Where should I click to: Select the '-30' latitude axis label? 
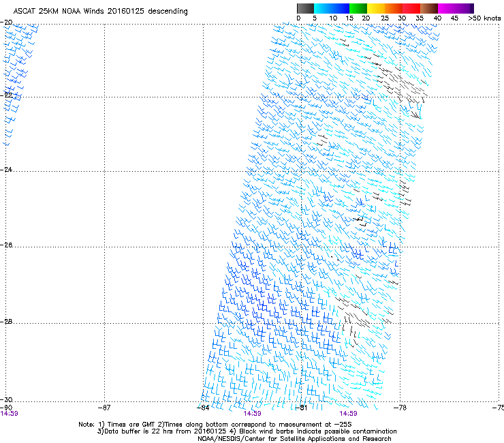(x=7, y=399)
